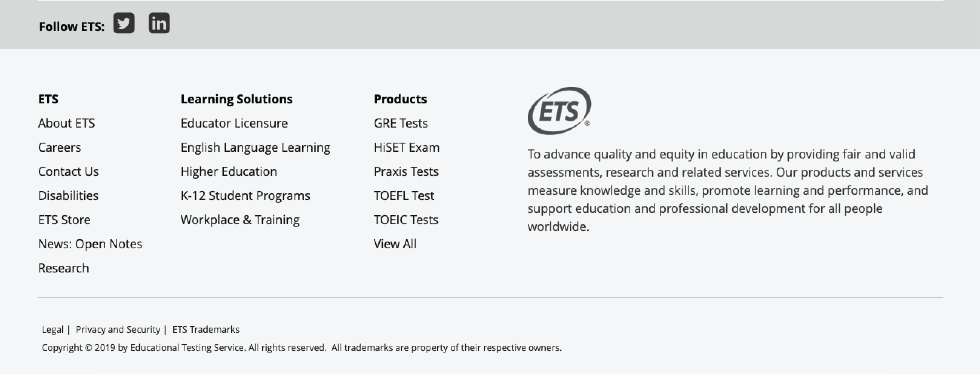
Task: Click the Research footer link
Action: pos(63,268)
